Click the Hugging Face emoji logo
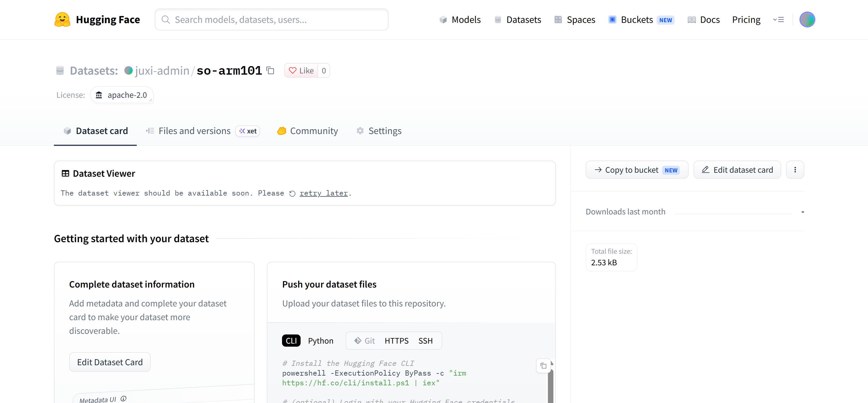 62,19
